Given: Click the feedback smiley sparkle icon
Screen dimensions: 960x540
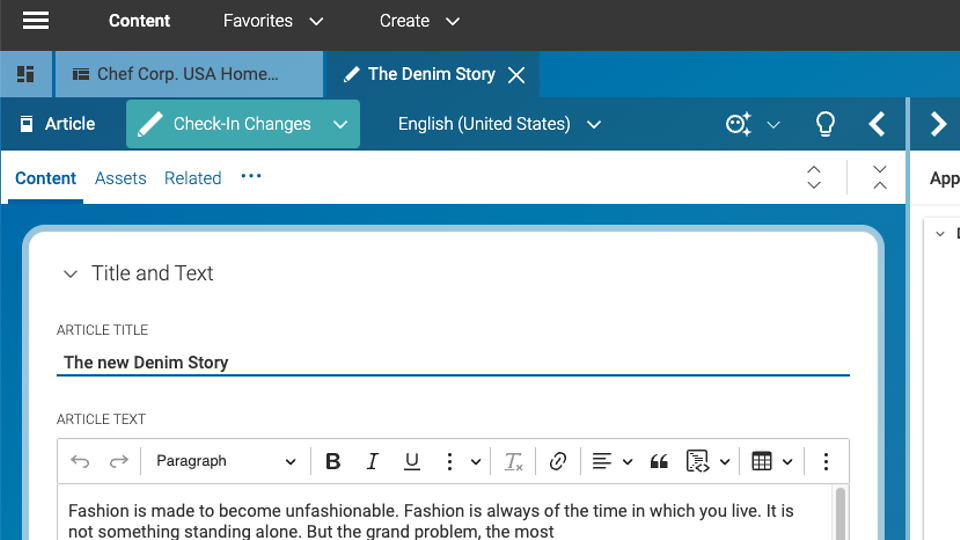Looking at the screenshot, I should pos(738,124).
